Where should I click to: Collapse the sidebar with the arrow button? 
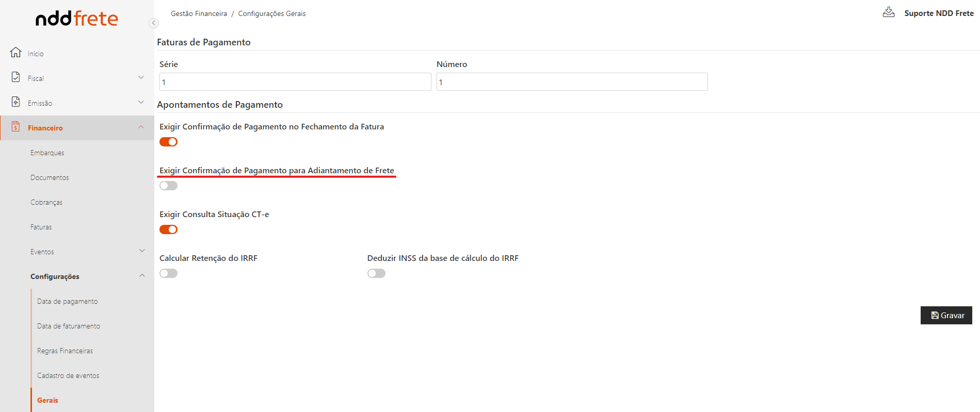153,23
